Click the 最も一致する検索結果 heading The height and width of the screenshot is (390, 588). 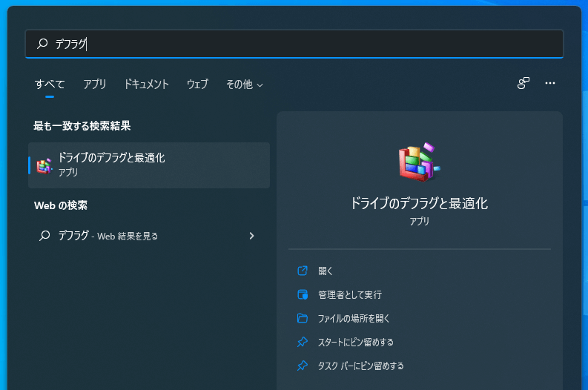coord(82,125)
